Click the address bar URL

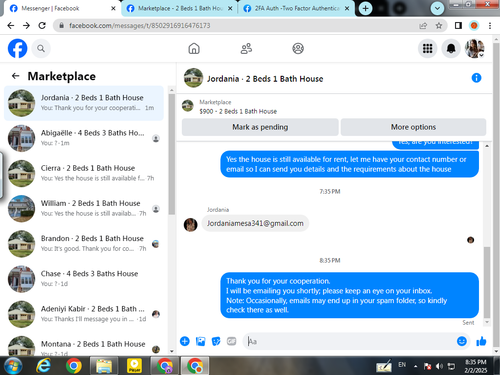click(x=140, y=26)
